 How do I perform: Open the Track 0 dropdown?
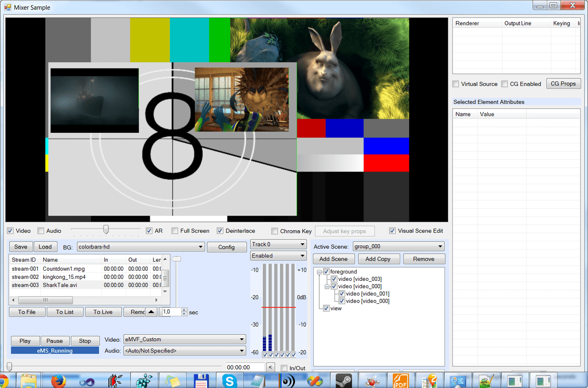click(x=278, y=244)
